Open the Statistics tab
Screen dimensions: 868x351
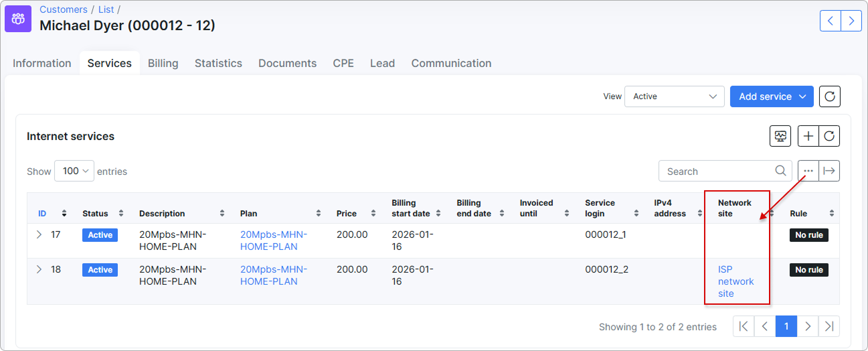[218, 64]
